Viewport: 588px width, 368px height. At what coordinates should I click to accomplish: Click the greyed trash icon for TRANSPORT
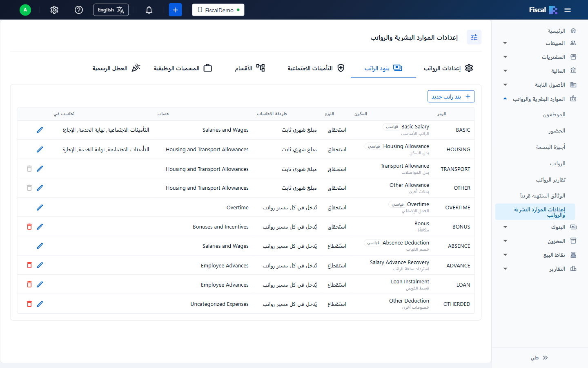[x=29, y=169]
